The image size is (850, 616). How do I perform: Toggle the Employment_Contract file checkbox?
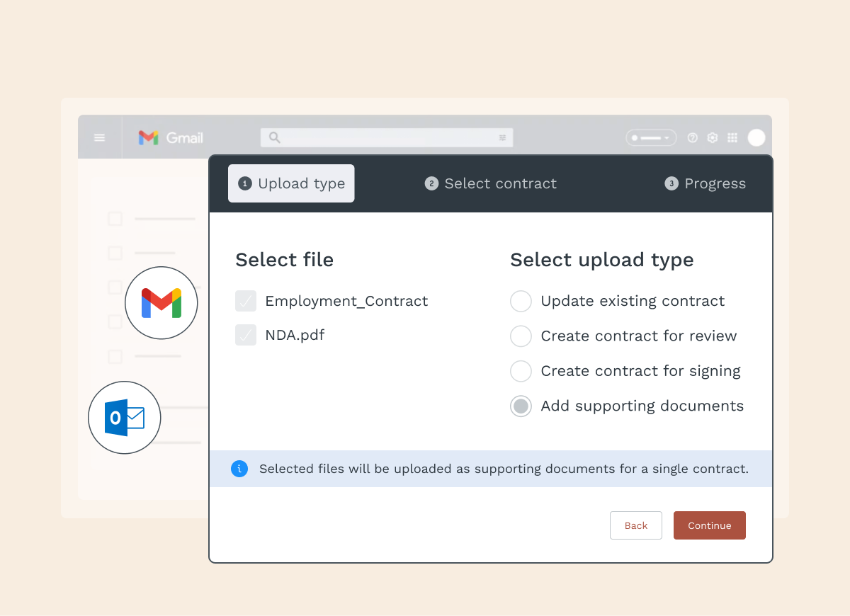(246, 301)
